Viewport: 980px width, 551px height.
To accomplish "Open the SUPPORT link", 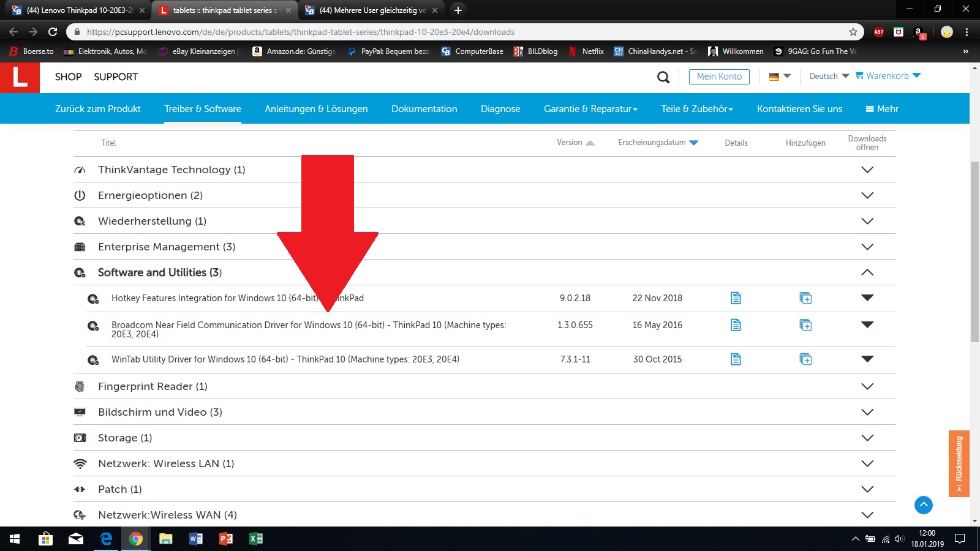I will tap(116, 77).
